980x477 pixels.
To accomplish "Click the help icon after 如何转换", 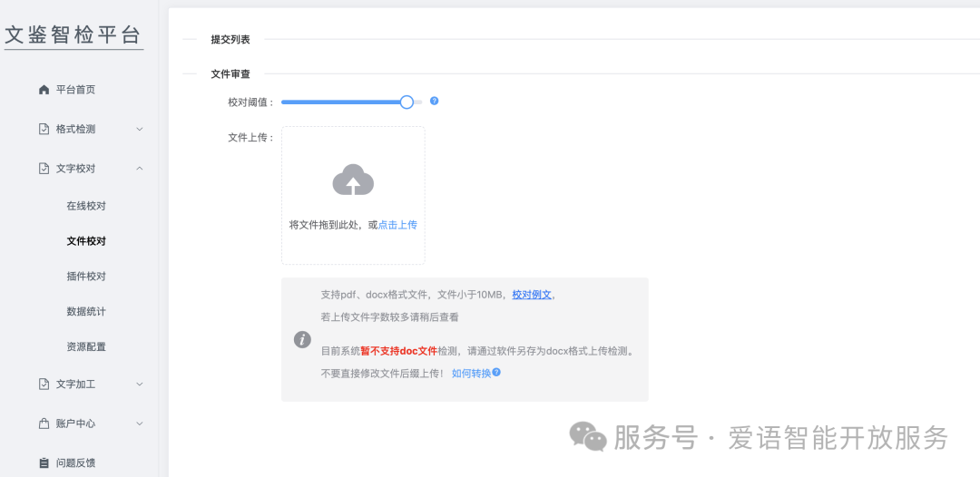I will click(496, 373).
